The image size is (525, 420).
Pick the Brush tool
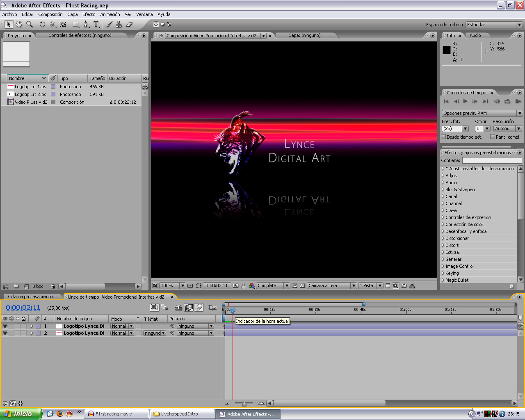click(x=109, y=25)
